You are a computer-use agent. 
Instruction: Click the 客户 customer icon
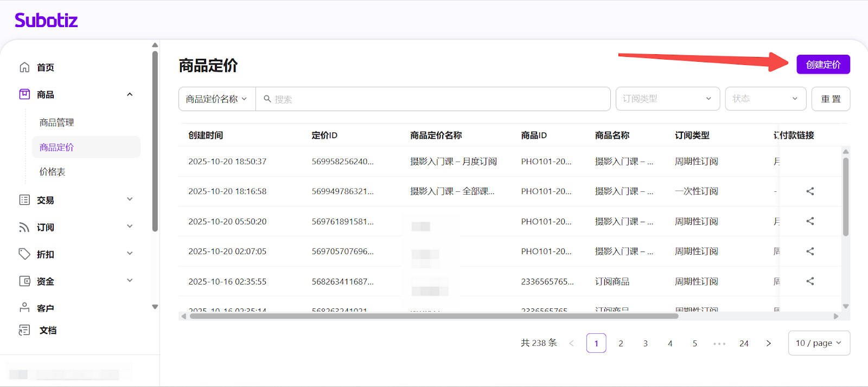tap(24, 307)
